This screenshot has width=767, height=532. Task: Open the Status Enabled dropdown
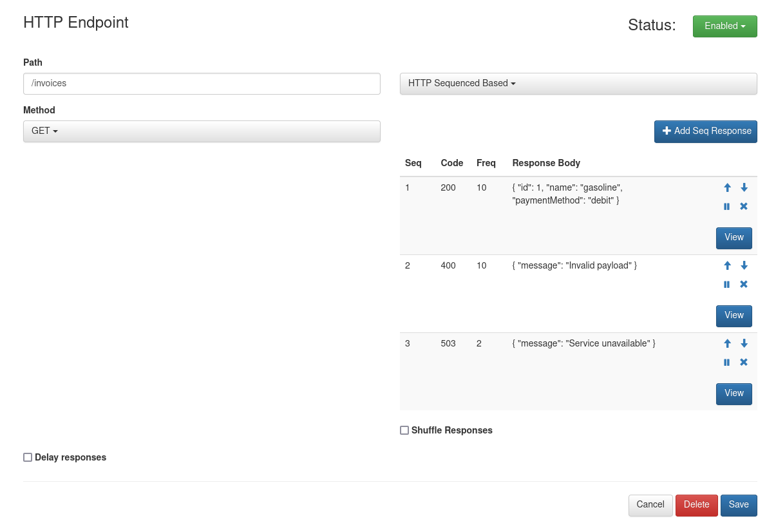click(x=724, y=26)
